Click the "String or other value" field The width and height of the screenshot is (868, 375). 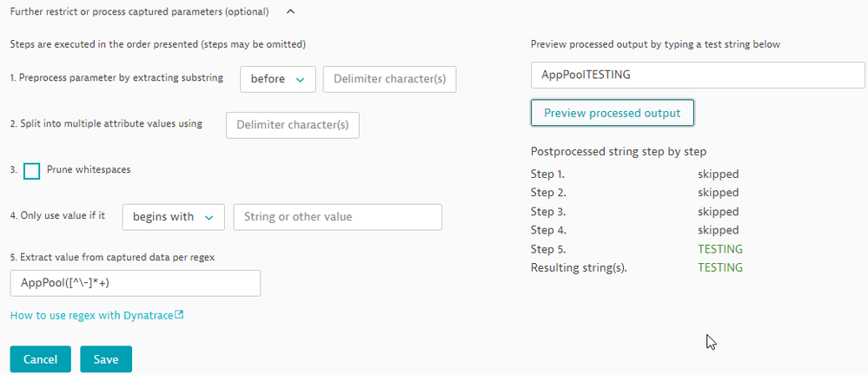[337, 217]
